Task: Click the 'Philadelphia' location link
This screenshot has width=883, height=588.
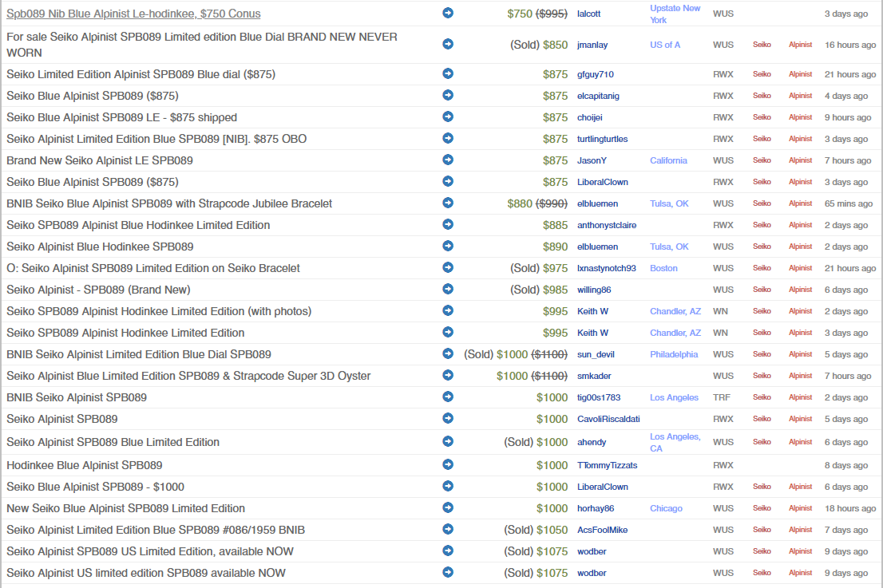Action: tap(674, 354)
